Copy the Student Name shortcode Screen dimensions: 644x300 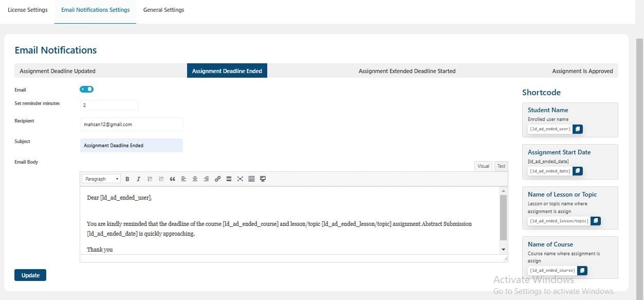click(578, 129)
